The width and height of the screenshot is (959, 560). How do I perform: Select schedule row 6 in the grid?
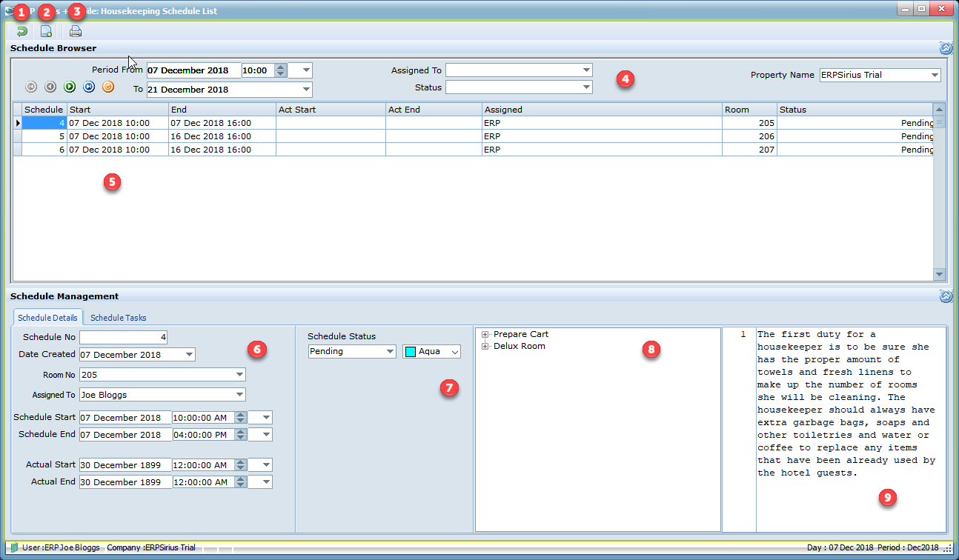click(x=474, y=150)
